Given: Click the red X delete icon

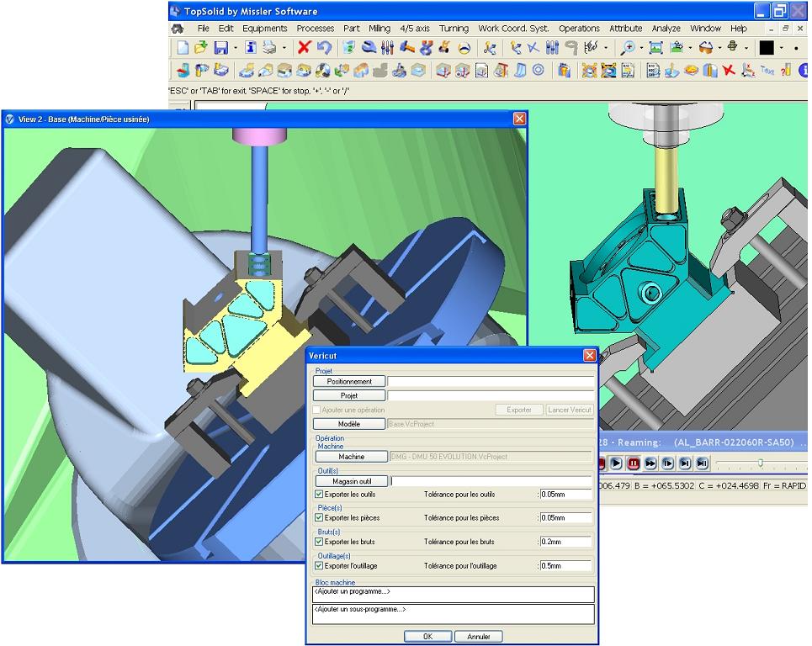Looking at the screenshot, I should [305, 48].
